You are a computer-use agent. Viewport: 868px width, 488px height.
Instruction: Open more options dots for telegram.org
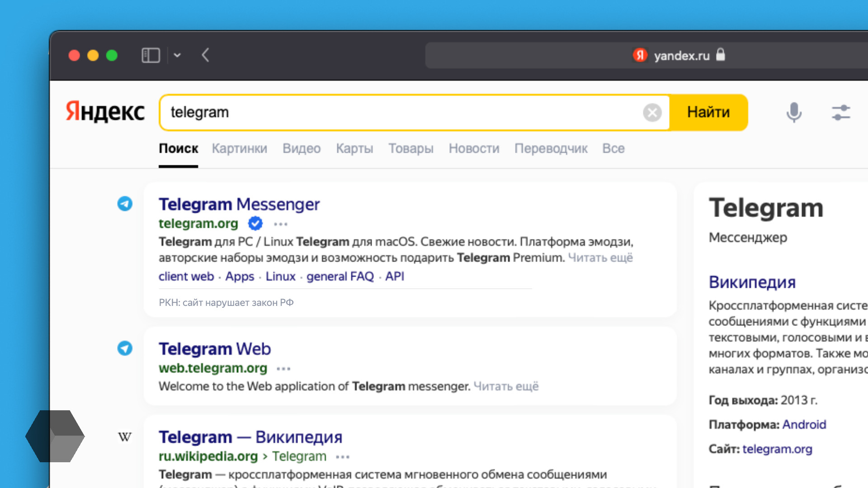tap(281, 224)
